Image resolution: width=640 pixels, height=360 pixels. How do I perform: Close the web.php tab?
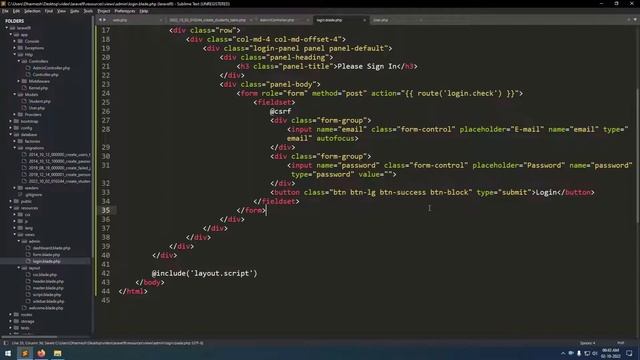click(161, 20)
